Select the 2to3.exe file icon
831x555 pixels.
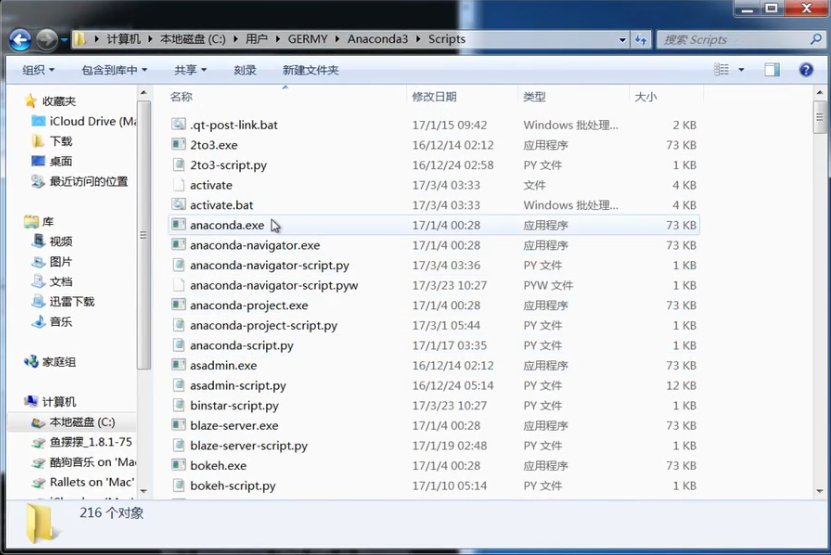179,145
